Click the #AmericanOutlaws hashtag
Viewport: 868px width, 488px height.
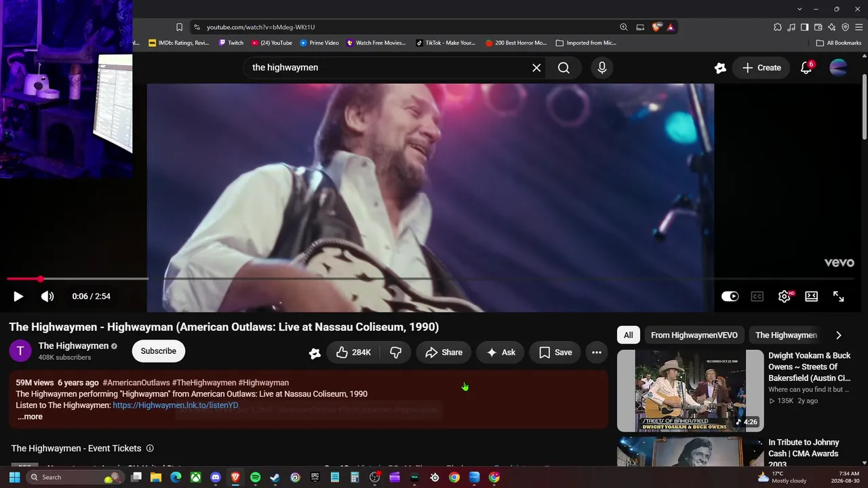point(136,383)
